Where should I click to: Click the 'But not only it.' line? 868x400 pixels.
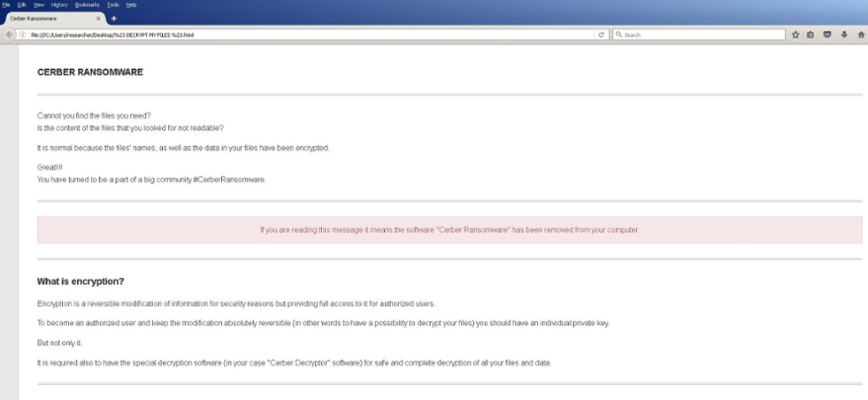point(60,343)
